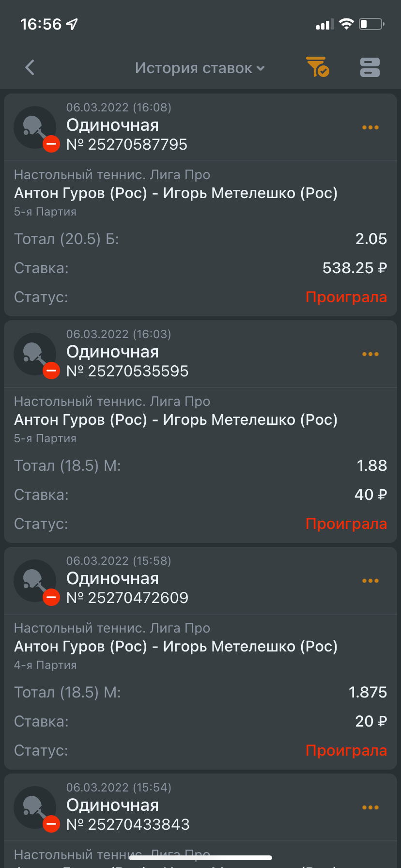Switch list layout view icon
The image size is (401, 868).
point(370,67)
